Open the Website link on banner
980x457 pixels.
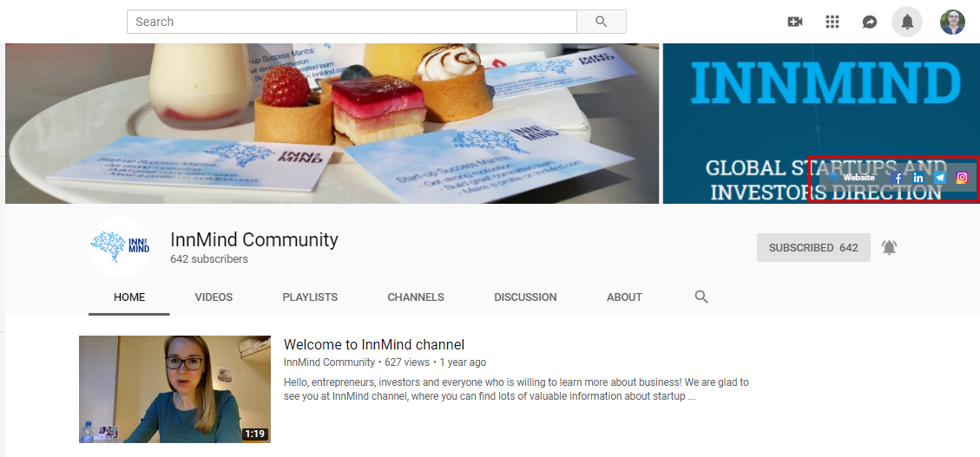point(852,177)
